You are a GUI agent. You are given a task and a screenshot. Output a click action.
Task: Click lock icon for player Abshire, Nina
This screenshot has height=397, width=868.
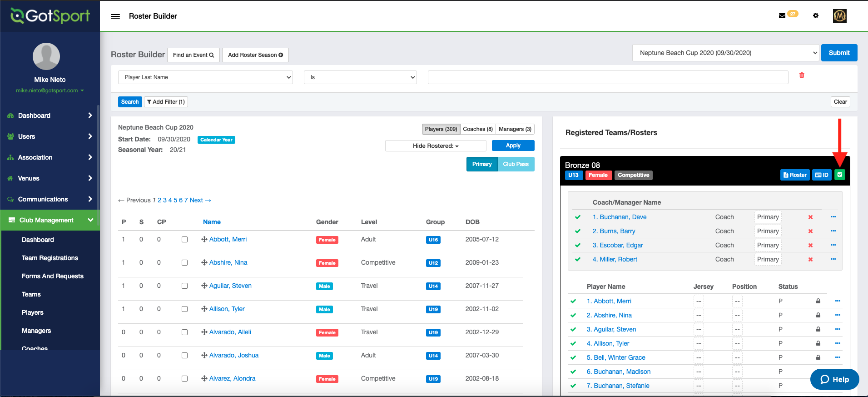click(818, 315)
